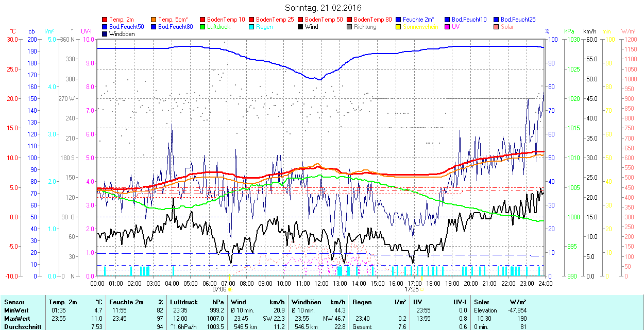Click the gray Richtung legend swatch
Viewport: 644px width, 330px height.
[x=350, y=27]
